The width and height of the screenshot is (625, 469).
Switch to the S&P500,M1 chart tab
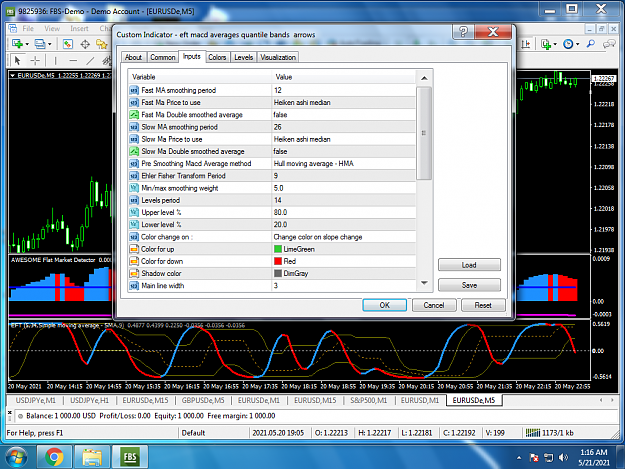pos(368,400)
